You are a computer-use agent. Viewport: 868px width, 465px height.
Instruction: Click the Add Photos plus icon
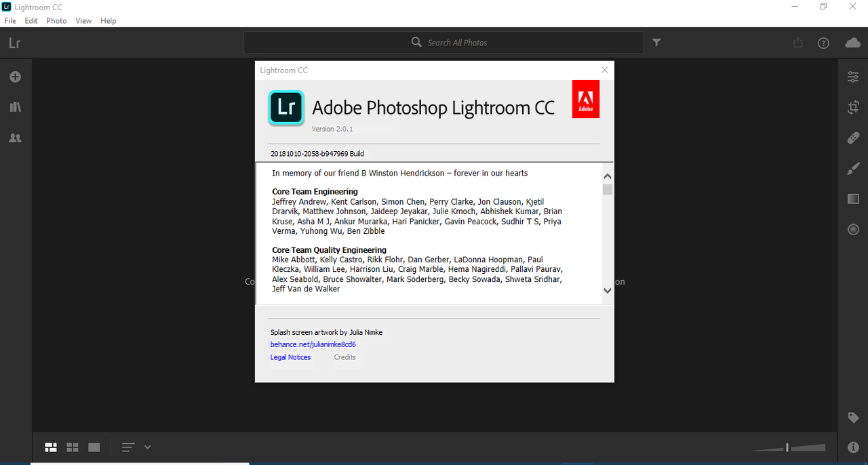pyautogui.click(x=15, y=77)
